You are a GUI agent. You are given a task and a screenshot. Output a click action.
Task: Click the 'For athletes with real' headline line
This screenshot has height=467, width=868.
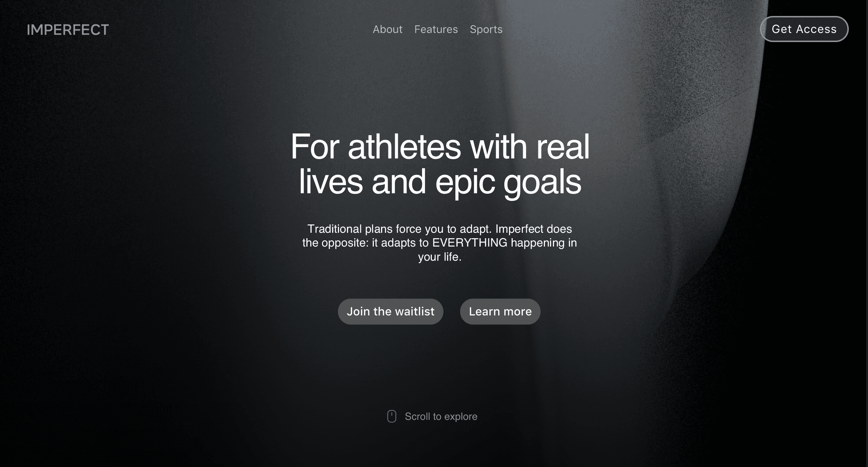[x=440, y=146]
